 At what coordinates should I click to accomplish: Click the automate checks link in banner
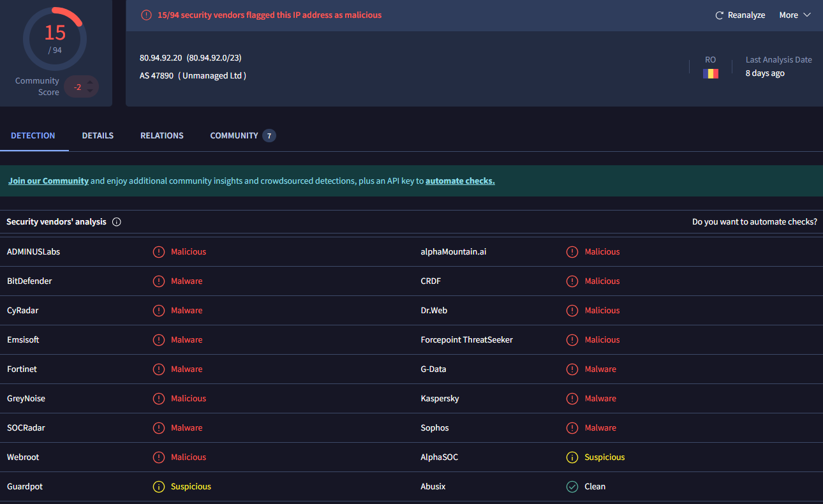click(x=460, y=181)
